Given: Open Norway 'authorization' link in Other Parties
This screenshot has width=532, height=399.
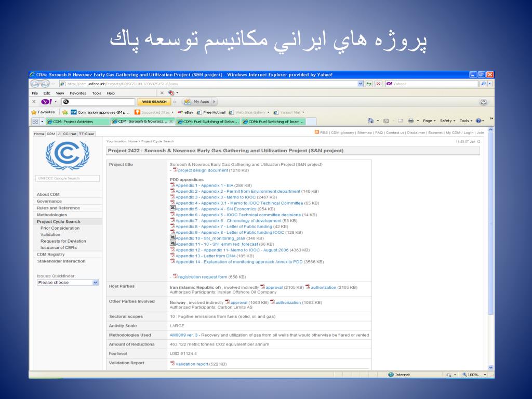Looking at the screenshot, I should (288, 302).
